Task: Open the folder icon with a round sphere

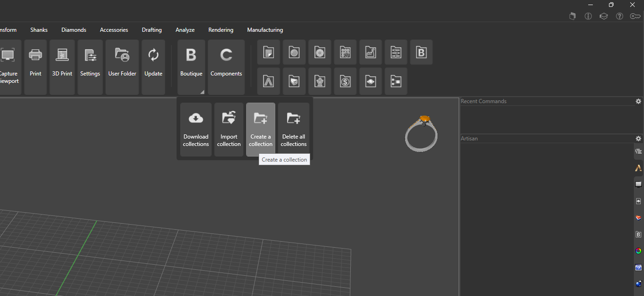Action: pos(294,52)
